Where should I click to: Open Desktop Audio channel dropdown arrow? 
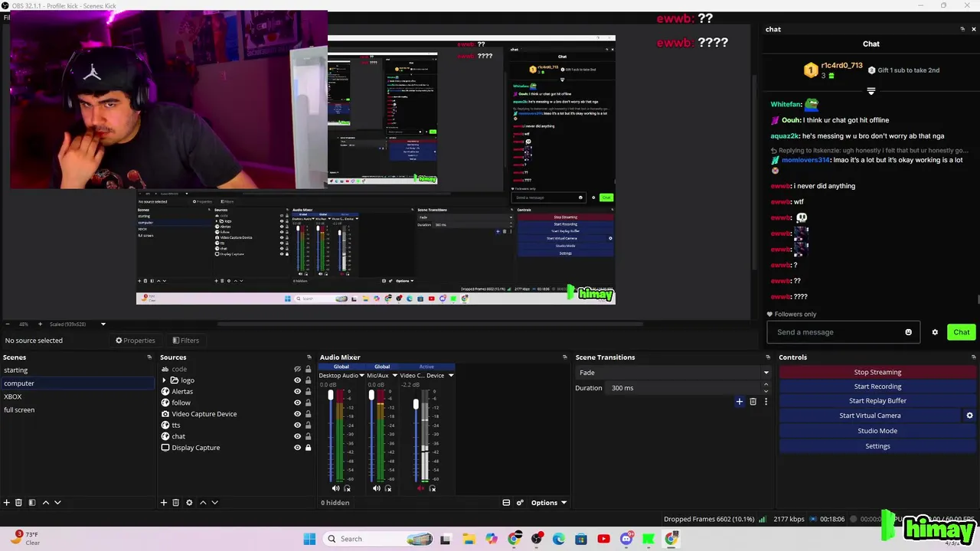click(362, 376)
